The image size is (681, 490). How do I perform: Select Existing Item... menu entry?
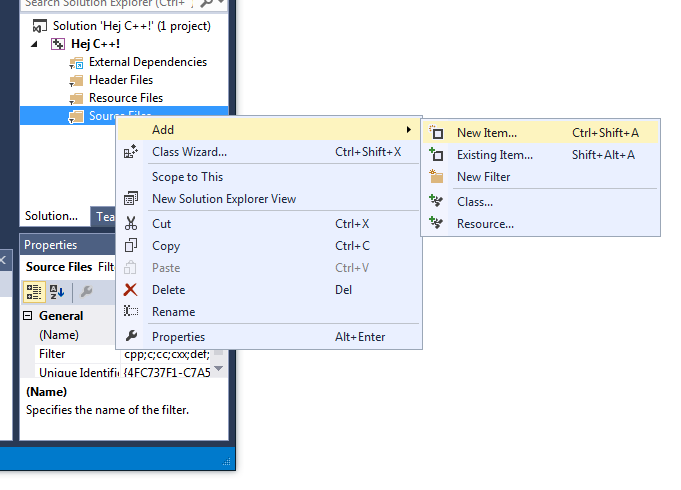click(x=541, y=155)
